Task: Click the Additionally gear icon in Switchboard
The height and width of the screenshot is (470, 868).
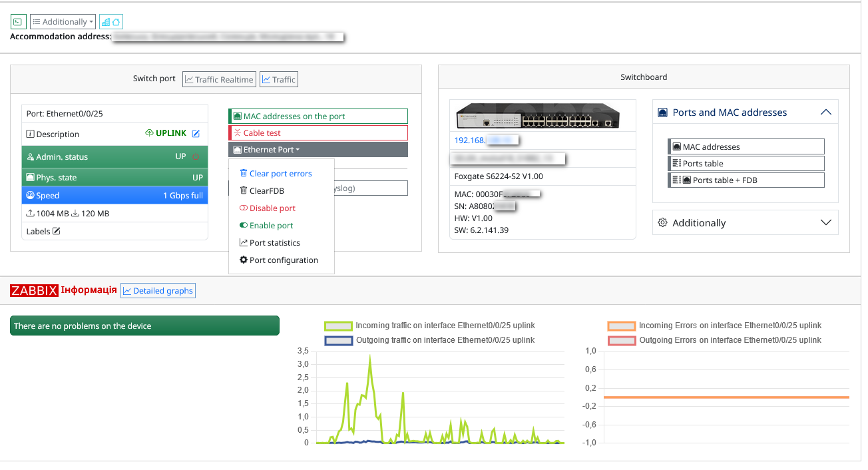Action: [x=662, y=223]
